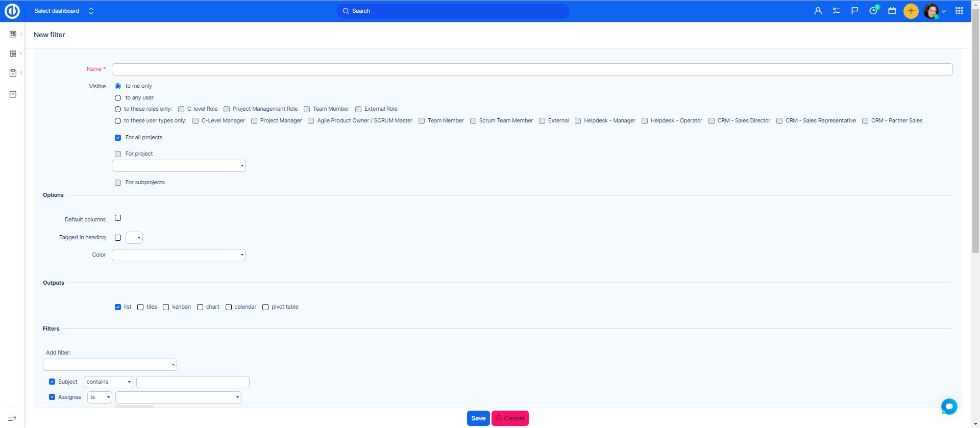Image resolution: width=980 pixels, height=428 pixels.
Task: Expand the Add filter dropdown
Action: pos(110,365)
